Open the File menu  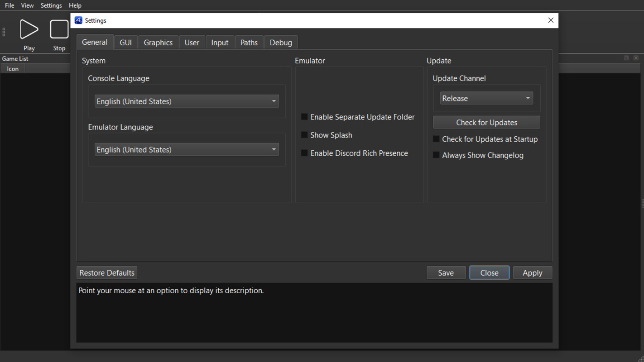click(x=10, y=5)
